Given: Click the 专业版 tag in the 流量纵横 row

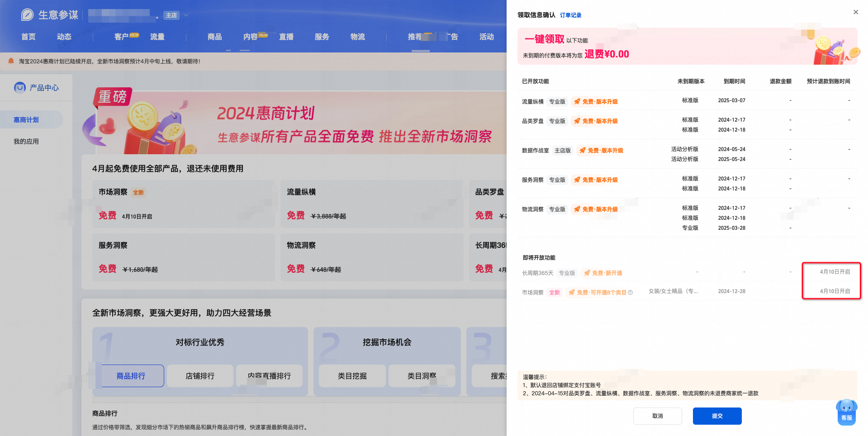Looking at the screenshot, I should point(557,102).
